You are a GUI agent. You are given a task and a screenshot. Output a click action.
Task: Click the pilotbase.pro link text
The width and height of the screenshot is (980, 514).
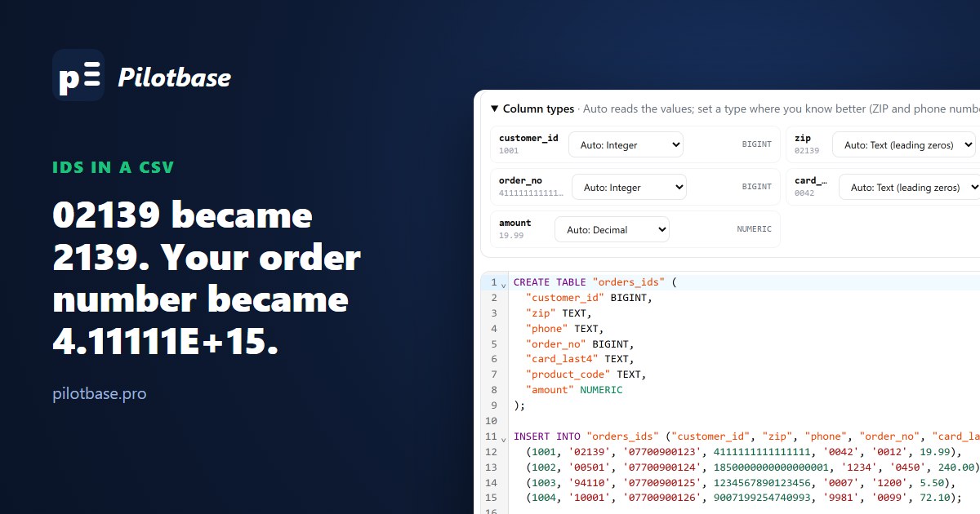point(100,393)
